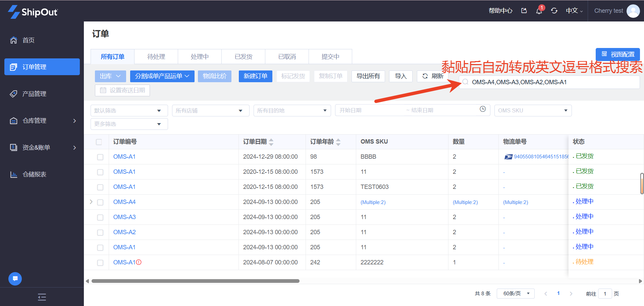
Task: Click the order search input field
Action: pos(550,82)
